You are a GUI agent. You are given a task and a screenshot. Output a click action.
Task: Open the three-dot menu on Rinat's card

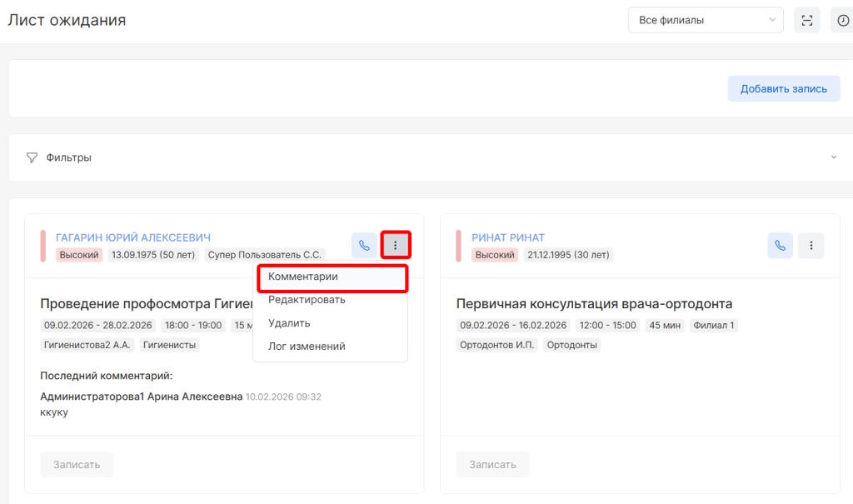[811, 246]
